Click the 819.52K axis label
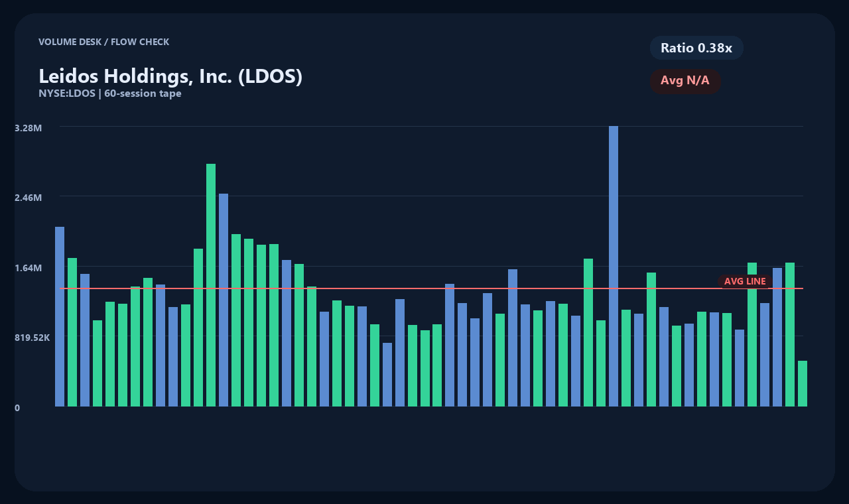849x504 pixels. point(33,338)
